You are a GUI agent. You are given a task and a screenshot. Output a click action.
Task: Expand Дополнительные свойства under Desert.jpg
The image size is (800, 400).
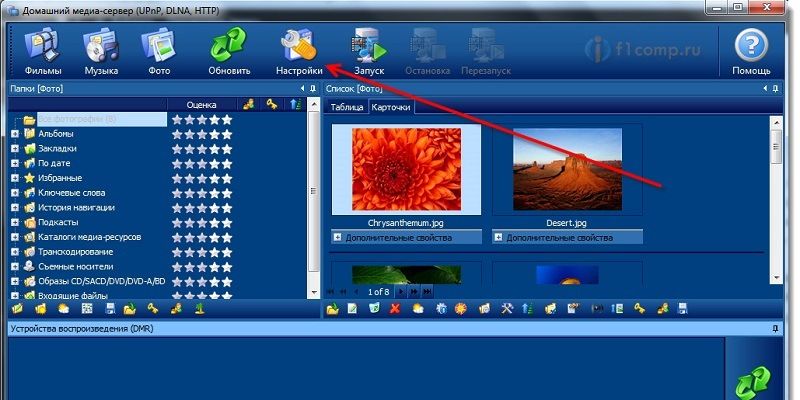tap(498, 238)
